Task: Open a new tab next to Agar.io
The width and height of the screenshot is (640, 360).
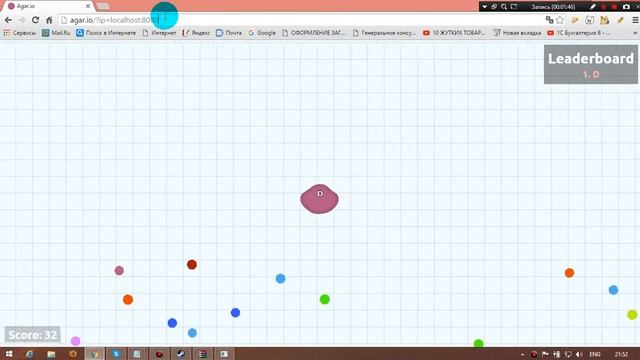Action: pyautogui.click(x=103, y=6)
